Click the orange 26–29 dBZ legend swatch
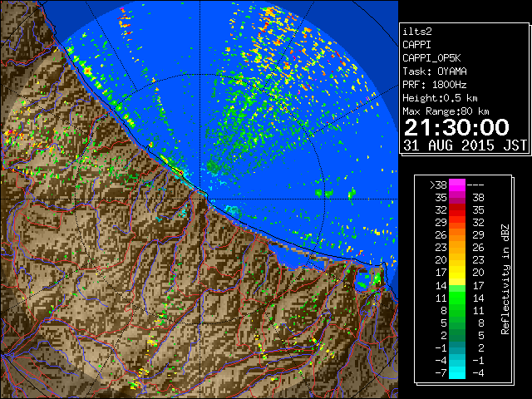The image size is (532, 399). click(457, 234)
